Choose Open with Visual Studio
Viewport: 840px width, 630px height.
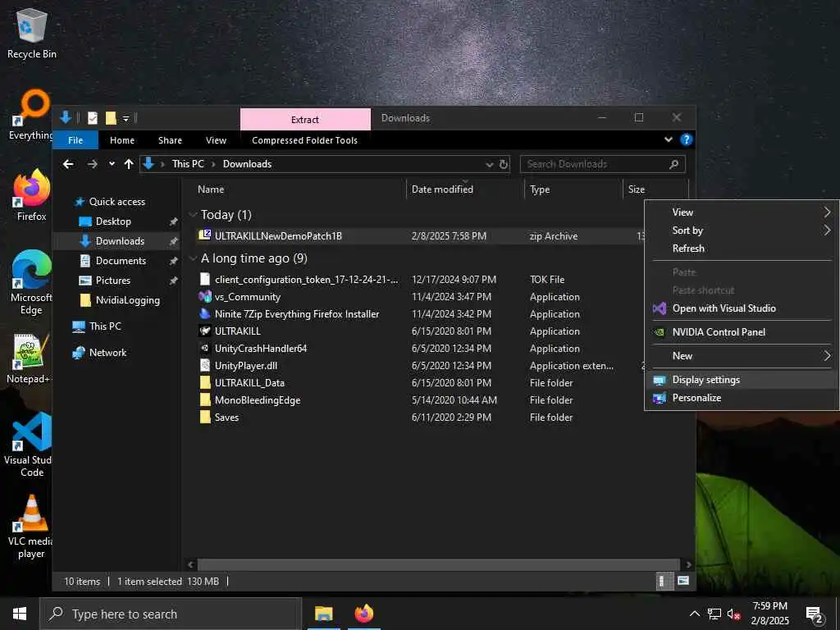tap(742, 308)
